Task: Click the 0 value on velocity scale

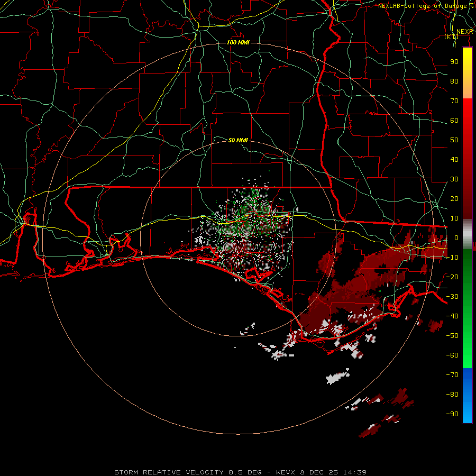Action: 456,237
